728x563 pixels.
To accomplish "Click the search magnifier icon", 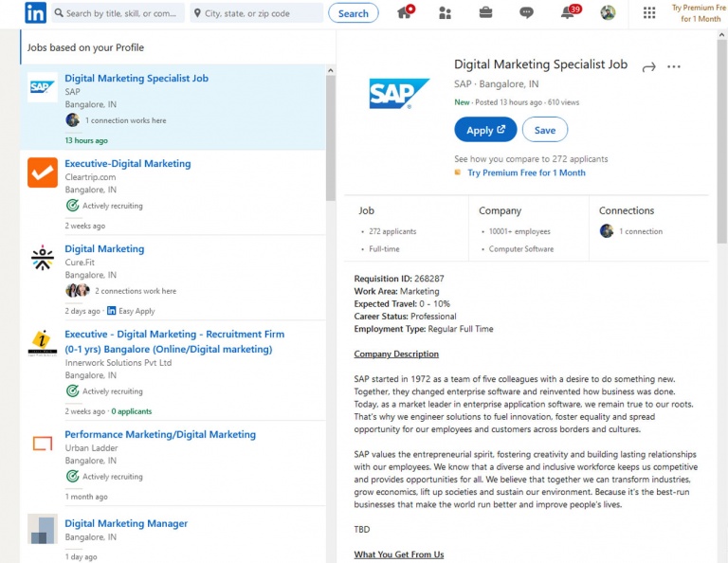I will pyautogui.click(x=59, y=13).
